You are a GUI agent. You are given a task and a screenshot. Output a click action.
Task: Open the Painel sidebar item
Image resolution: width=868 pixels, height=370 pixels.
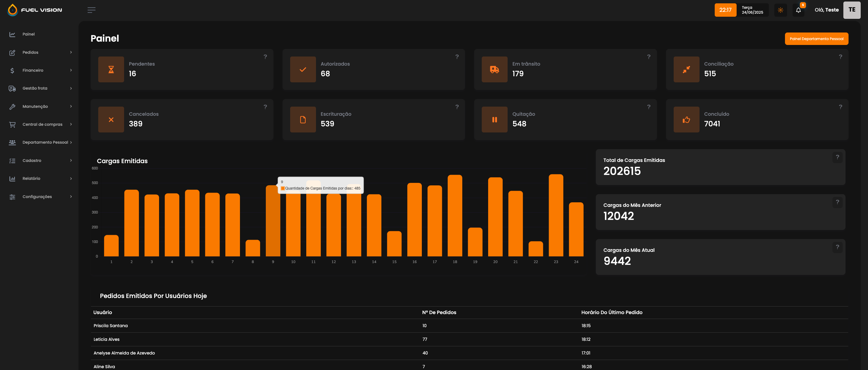(29, 34)
